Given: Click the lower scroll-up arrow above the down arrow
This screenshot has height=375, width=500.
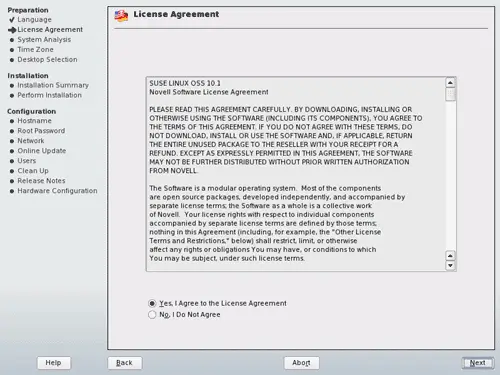Looking at the screenshot, I should [x=450, y=256].
